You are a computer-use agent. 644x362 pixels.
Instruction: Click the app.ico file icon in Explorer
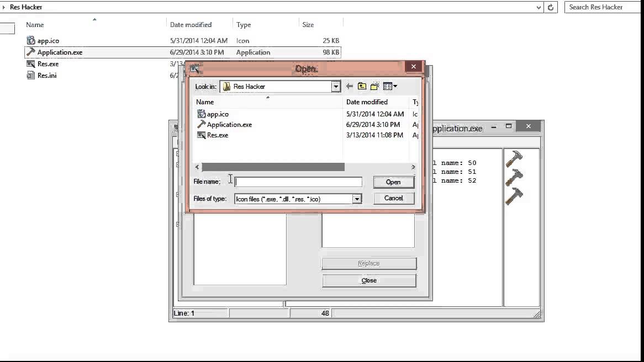31,40
